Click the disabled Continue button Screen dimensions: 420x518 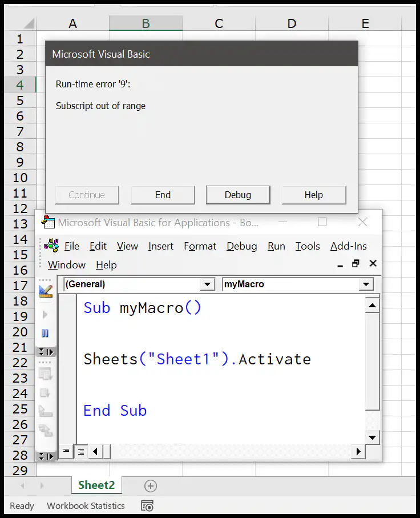(87, 195)
